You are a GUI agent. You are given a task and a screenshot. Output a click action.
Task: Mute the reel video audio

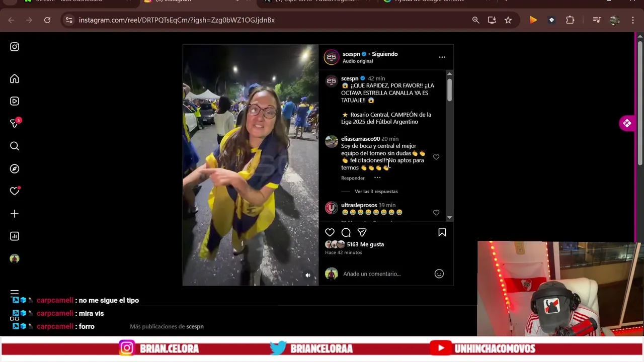click(308, 275)
